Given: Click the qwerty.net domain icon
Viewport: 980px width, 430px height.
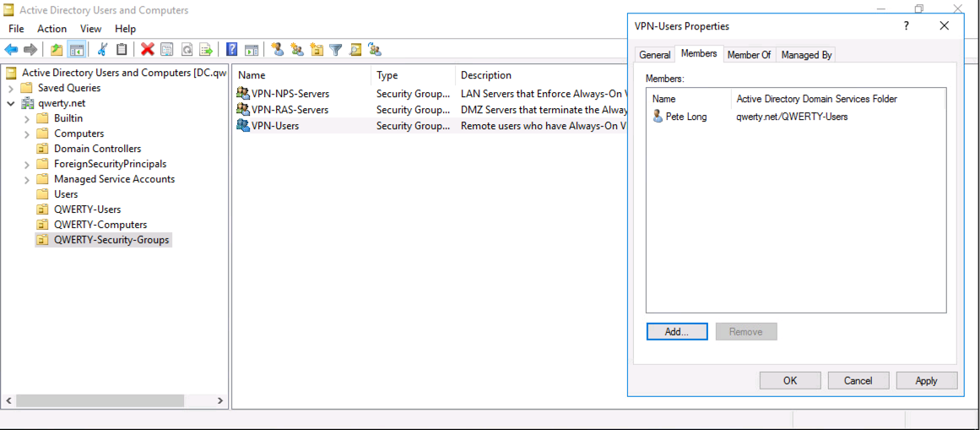Looking at the screenshot, I should point(29,103).
